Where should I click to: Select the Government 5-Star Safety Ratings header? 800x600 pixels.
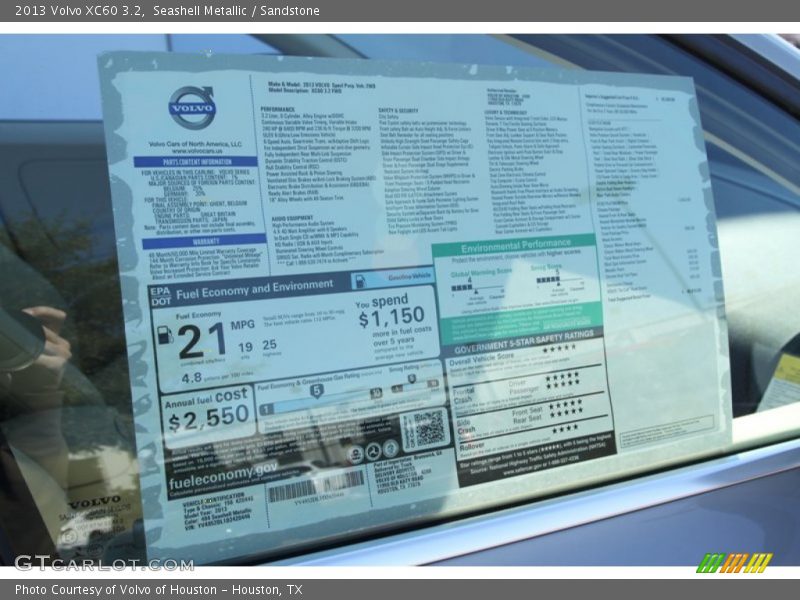(523, 343)
